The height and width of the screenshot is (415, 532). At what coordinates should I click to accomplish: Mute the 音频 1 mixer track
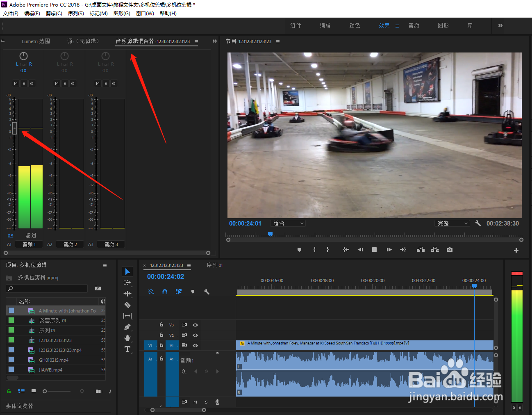point(16,83)
